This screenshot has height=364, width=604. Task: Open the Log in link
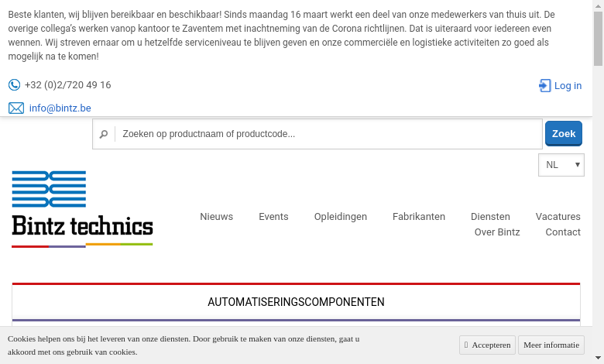568,86
